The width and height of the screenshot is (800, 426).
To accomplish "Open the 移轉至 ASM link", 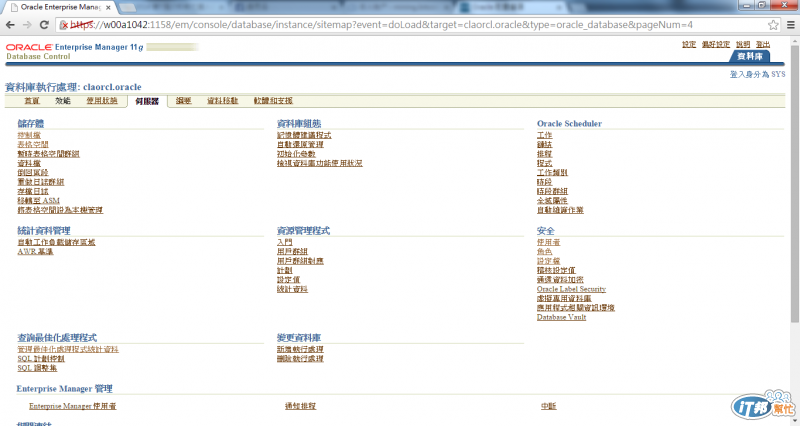I will pyautogui.click(x=38, y=201).
